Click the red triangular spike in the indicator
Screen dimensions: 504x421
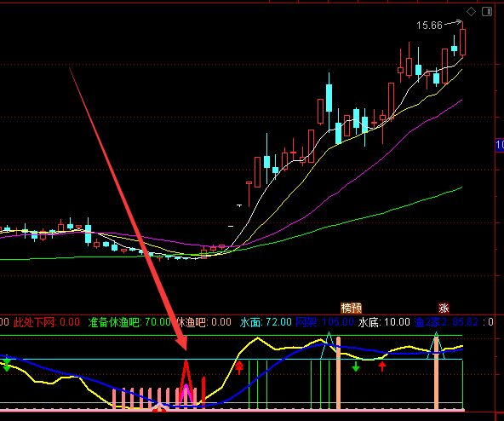[x=186, y=383]
